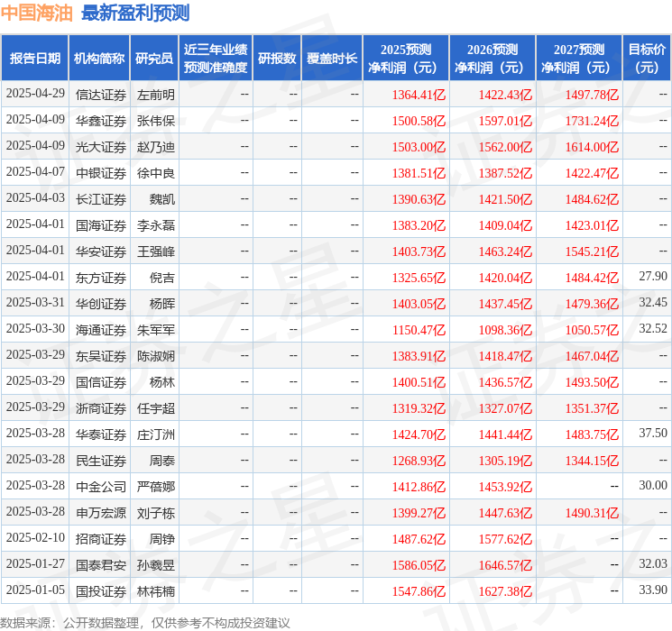The width and height of the screenshot is (672, 631).
Task: Select institution 华安证券
Action: coord(101,251)
